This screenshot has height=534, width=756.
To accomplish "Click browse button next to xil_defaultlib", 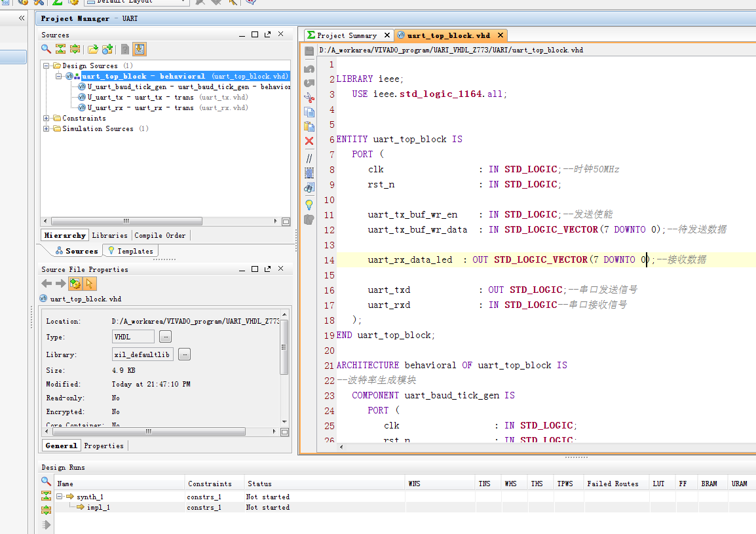I will coord(184,354).
